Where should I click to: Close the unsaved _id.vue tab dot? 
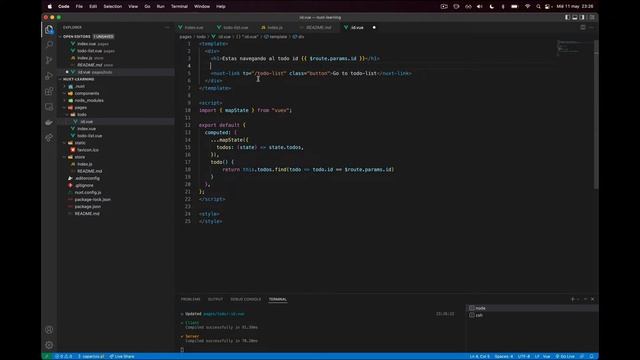[x=374, y=27]
